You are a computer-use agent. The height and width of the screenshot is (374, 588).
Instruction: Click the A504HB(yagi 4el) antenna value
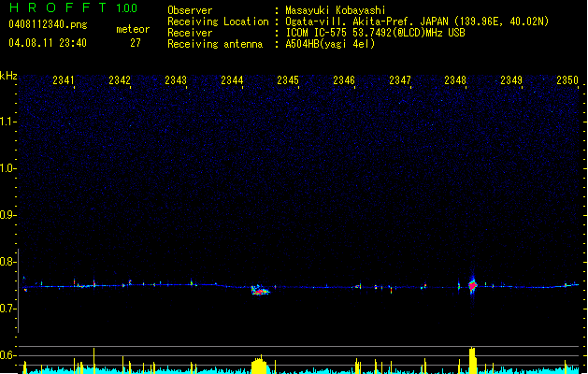tap(330, 44)
